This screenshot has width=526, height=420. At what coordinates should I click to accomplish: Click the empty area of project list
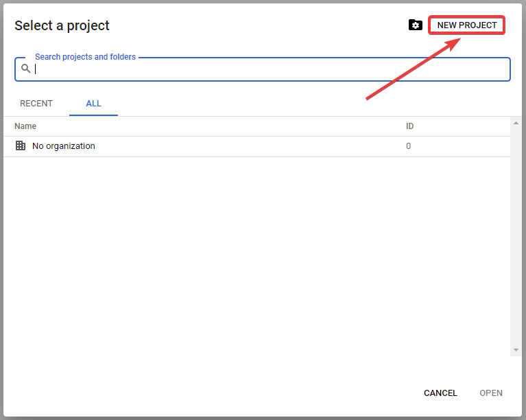[x=257, y=254]
